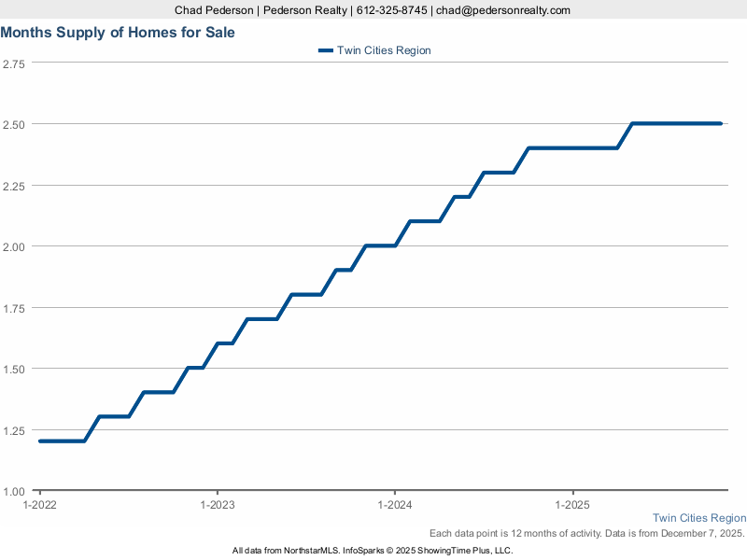Screen dimensions: 747x560
Task: Click the 1.50 y-axis label
Action: [14, 369]
